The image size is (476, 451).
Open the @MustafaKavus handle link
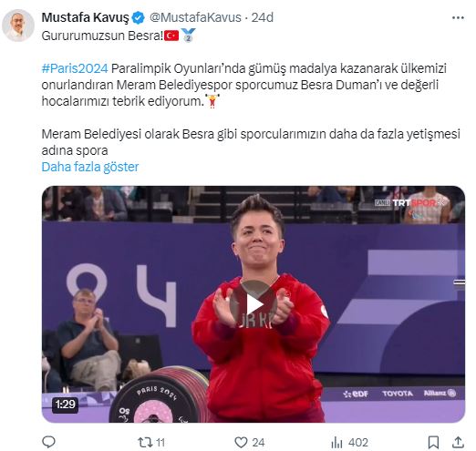[x=195, y=17]
